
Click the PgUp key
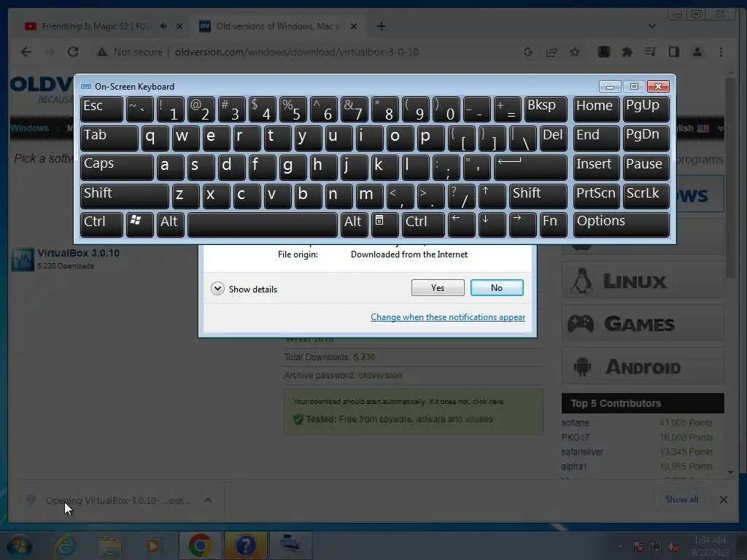click(x=646, y=109)
